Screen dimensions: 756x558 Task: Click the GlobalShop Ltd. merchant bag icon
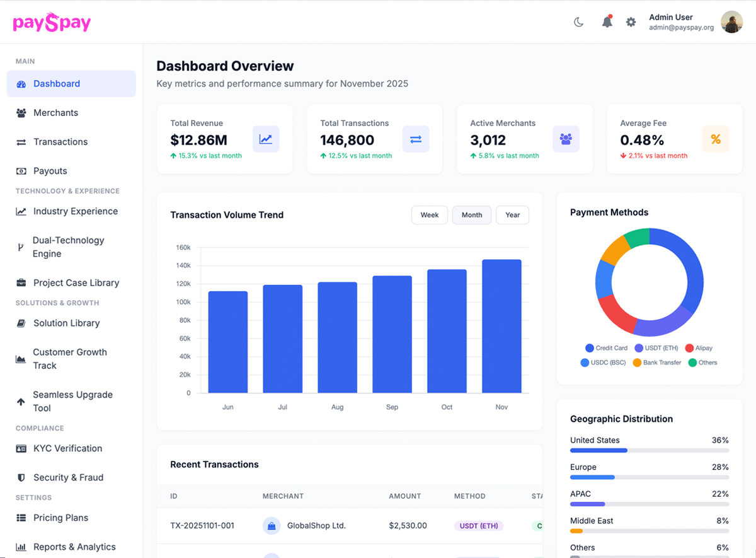(x=272, y=525)
